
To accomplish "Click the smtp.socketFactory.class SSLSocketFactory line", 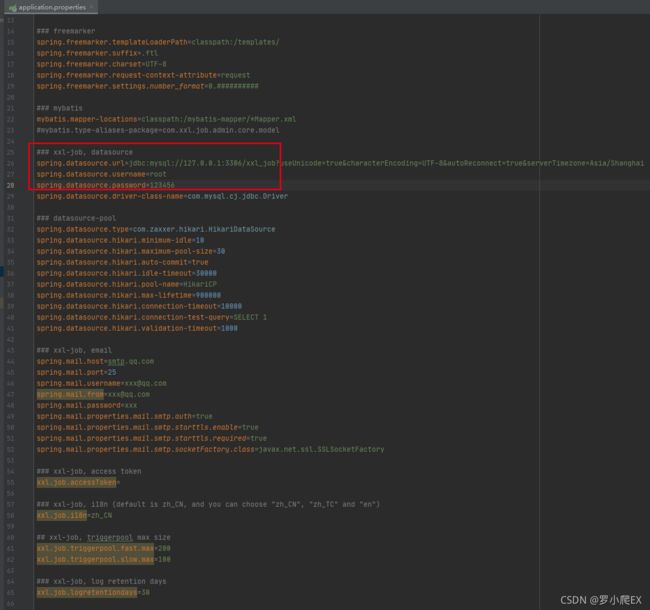I will (x=210, y=449).
